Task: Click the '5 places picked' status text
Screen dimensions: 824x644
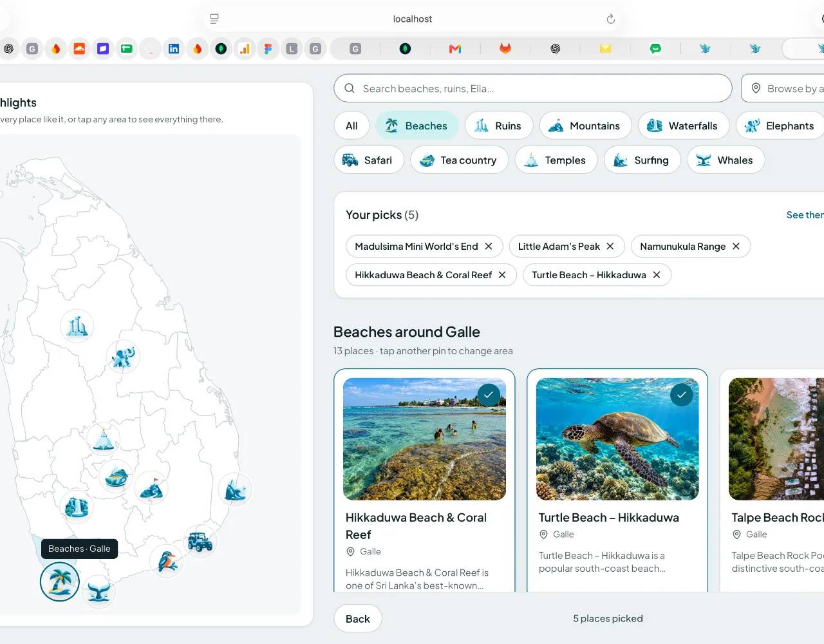Action: tap(608, 619)
